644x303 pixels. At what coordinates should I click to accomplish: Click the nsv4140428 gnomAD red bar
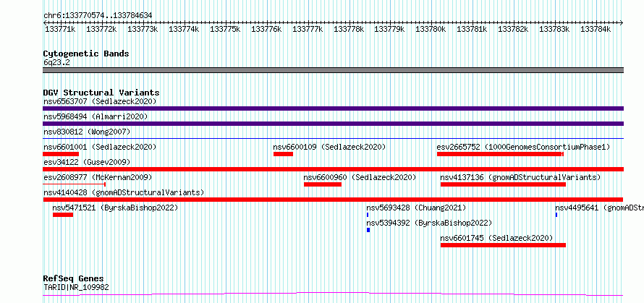point(333,200)
